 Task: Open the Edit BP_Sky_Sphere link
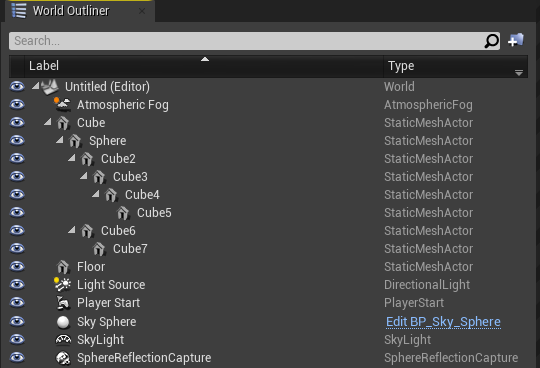pos(443,322)
